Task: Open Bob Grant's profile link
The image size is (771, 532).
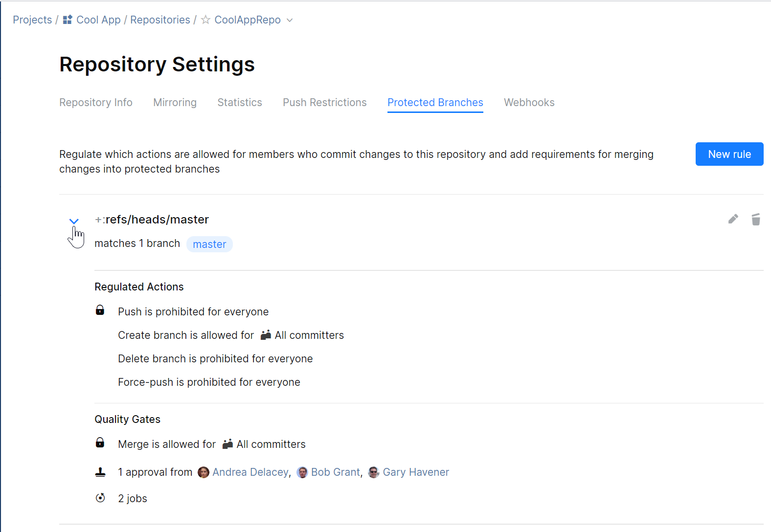Action: [x=335, y=472]
